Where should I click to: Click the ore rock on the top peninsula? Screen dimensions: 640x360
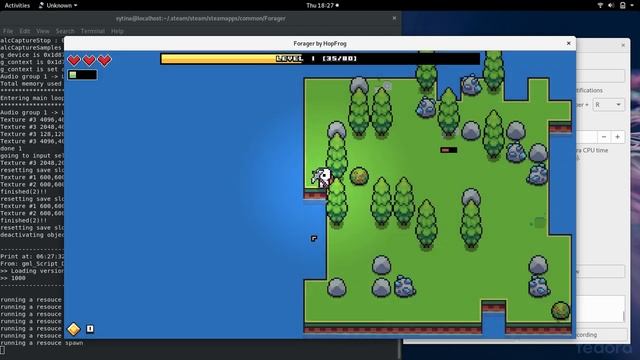pos(471,84)
